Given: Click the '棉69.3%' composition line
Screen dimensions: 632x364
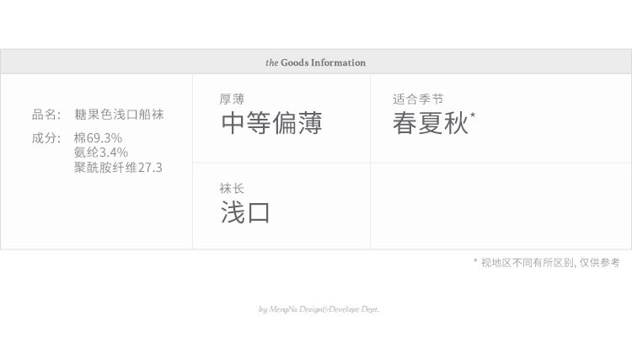Looking at the screenshot, I should coord(98,138).
